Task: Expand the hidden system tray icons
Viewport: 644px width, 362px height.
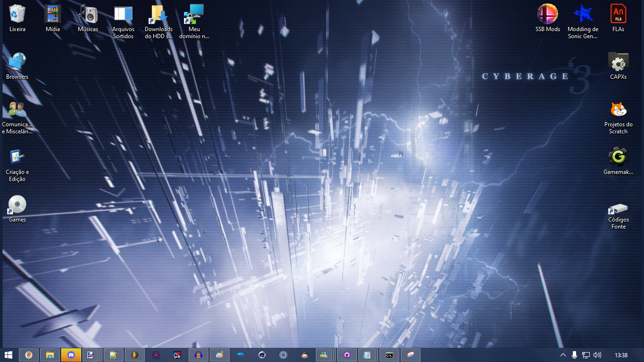Action: (562, 355)
